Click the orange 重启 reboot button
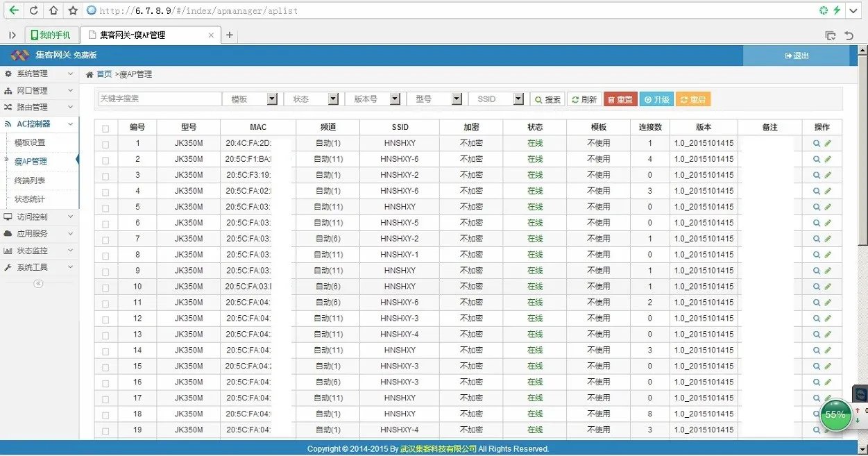The image size is (868, 456). tap(692, 99)
